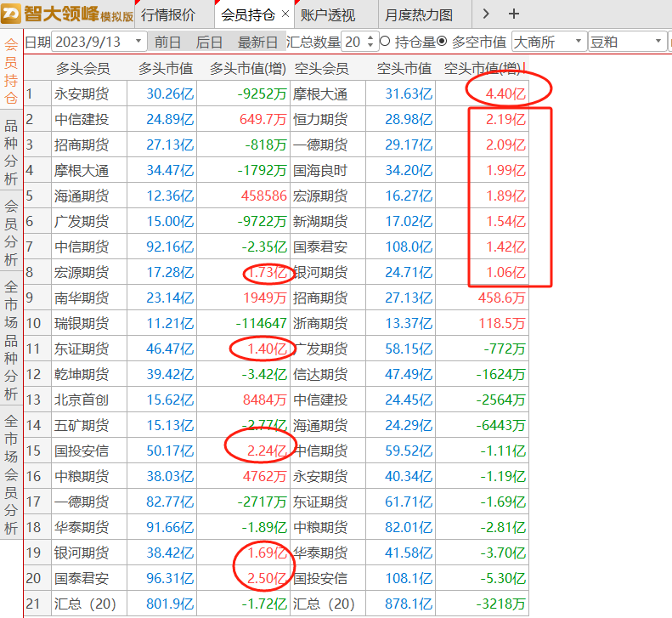Click the value 458586 in 海通期货 row
672x618 pixels.
tap(263, 196)
